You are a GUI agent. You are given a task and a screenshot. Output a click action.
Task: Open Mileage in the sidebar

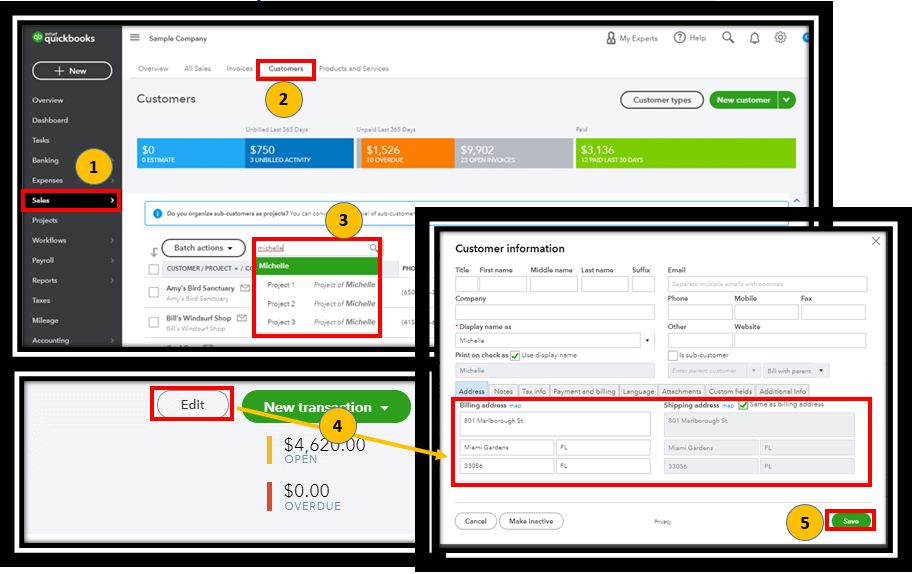click(x=45, y=320)
